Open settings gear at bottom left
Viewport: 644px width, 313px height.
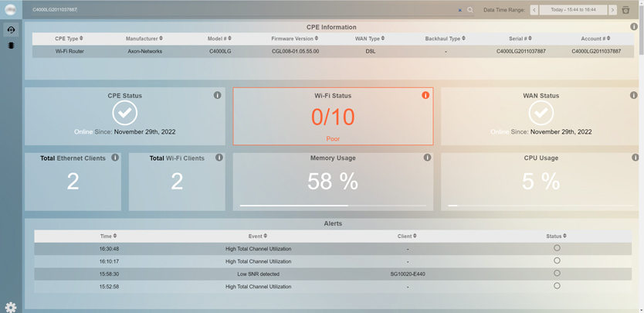[11, 307]
